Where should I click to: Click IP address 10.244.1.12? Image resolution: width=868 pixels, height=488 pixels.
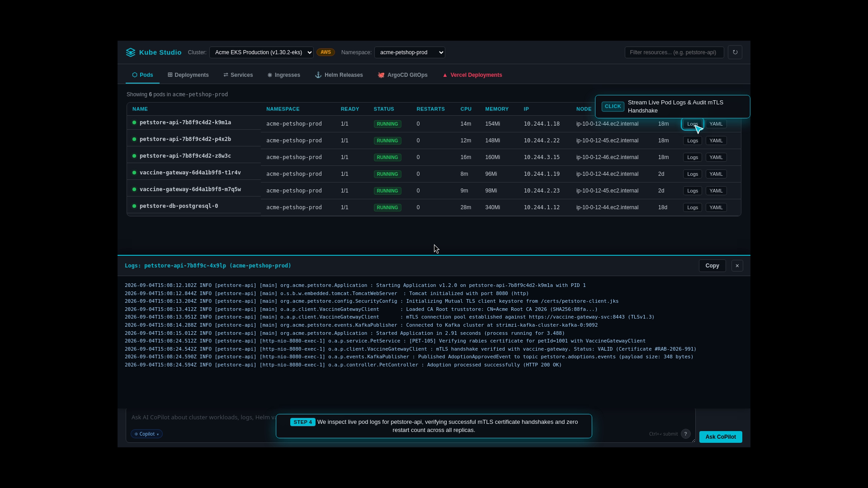tap(542, 207)
